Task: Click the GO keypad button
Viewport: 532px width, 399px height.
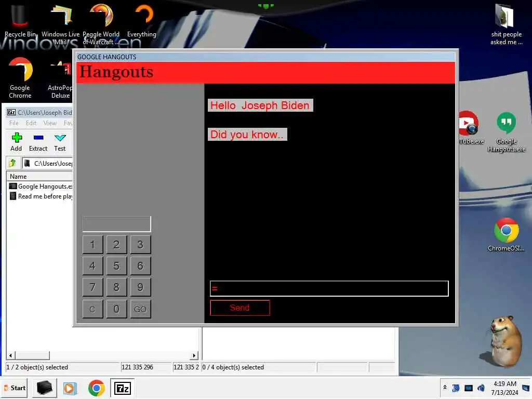Action: coord(140,309)
